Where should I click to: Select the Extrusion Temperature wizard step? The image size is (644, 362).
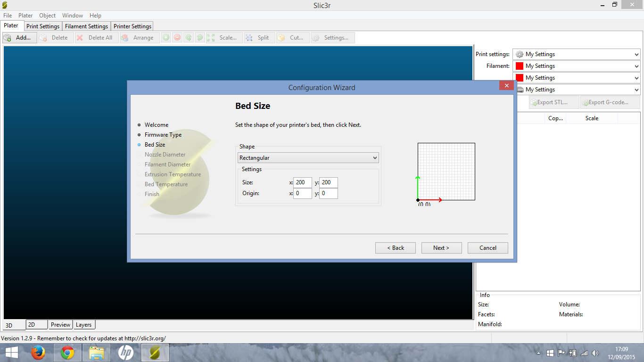tap(173, 174)
